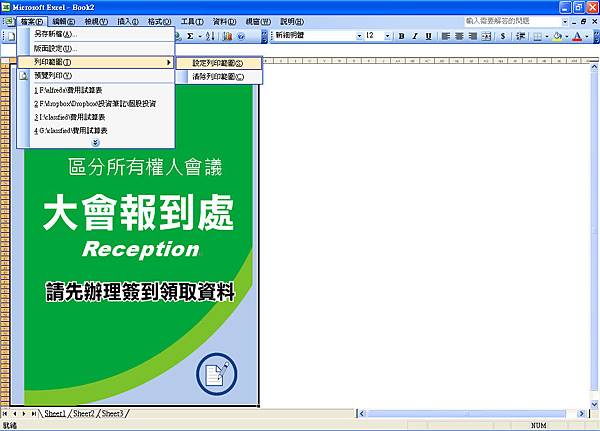
Task: Open the font size dropdown arrow
Action: click(387, 36)
